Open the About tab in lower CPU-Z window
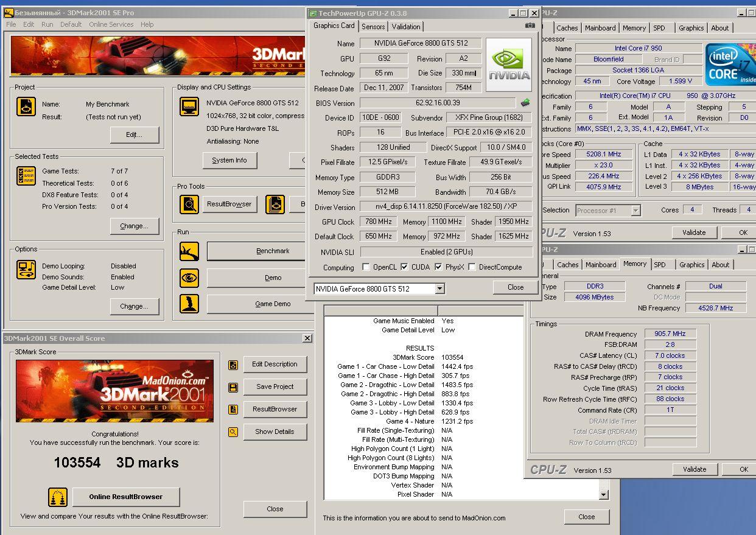The width and height of the screenshot is (756, 535). click(x=721, y=265)
